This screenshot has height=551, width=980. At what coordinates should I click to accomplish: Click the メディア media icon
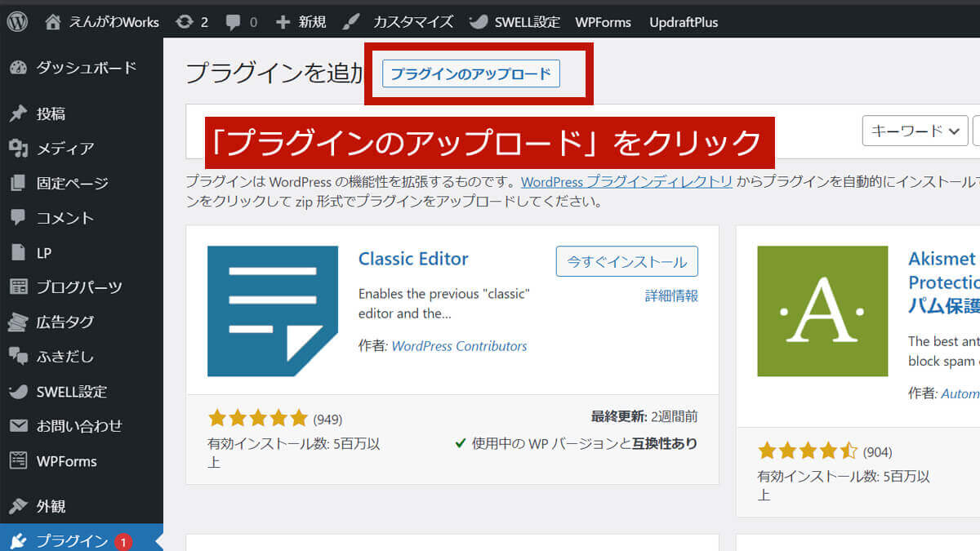point(18,149)
